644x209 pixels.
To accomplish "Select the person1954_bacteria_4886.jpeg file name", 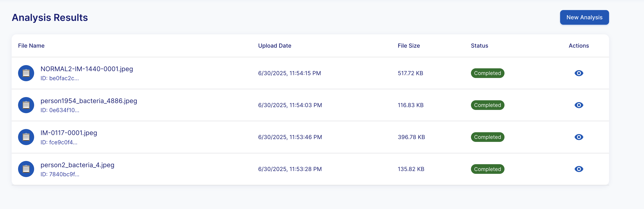I will 89,101.
